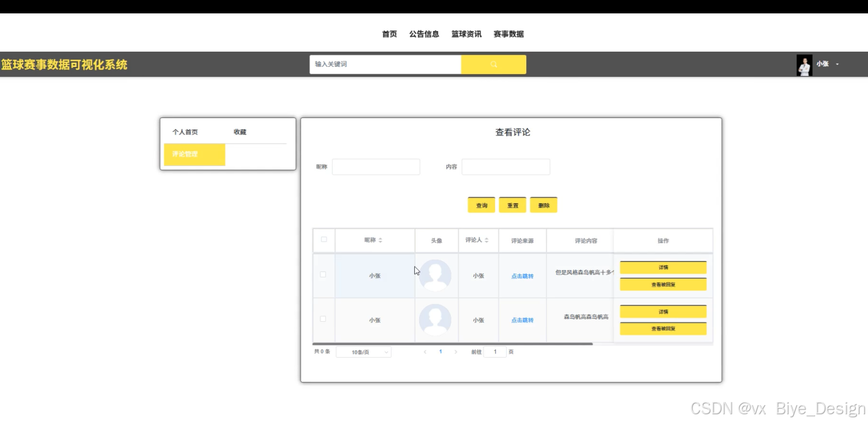Click avatar in first comment row
The image size is (868, 424).
point(436,276)
